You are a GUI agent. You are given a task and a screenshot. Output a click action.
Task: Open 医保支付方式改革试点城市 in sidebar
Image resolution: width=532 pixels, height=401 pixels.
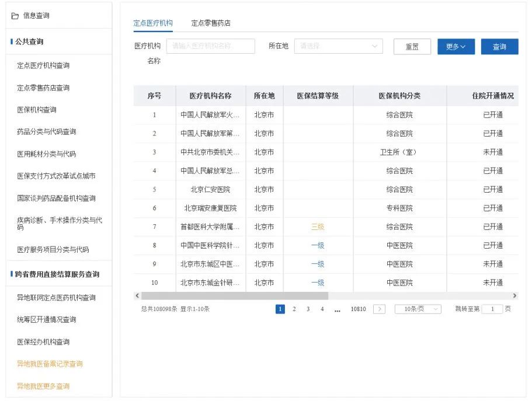56,176
